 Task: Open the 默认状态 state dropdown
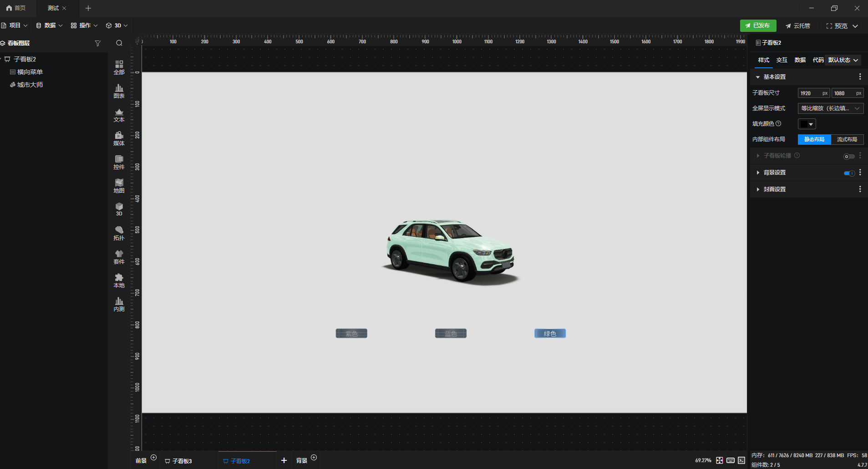pyautogui.click(x=843, y=60)
